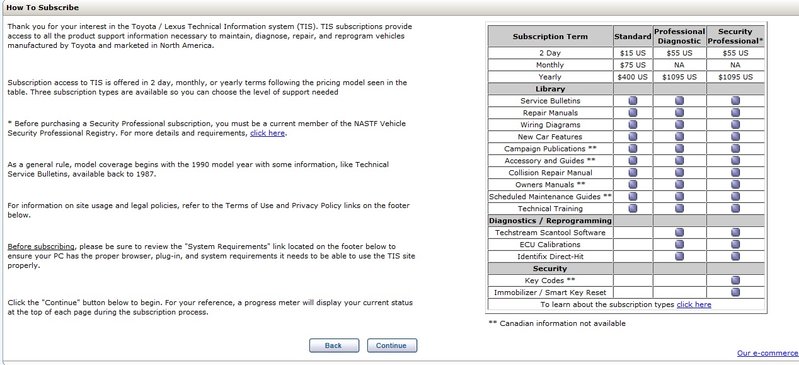This screenshot has width=799, height=365.
Task: Click '** Canadian information not available' footnote
Action: coord(556,323)
